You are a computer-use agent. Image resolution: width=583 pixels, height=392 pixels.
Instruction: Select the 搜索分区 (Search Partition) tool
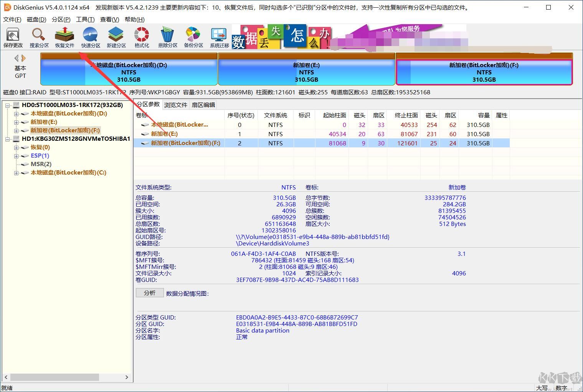(38, 36)
